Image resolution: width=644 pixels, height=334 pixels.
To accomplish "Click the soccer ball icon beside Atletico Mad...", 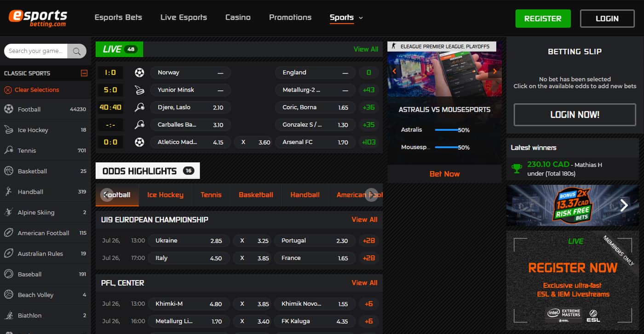I will click(x=139, y=142).
